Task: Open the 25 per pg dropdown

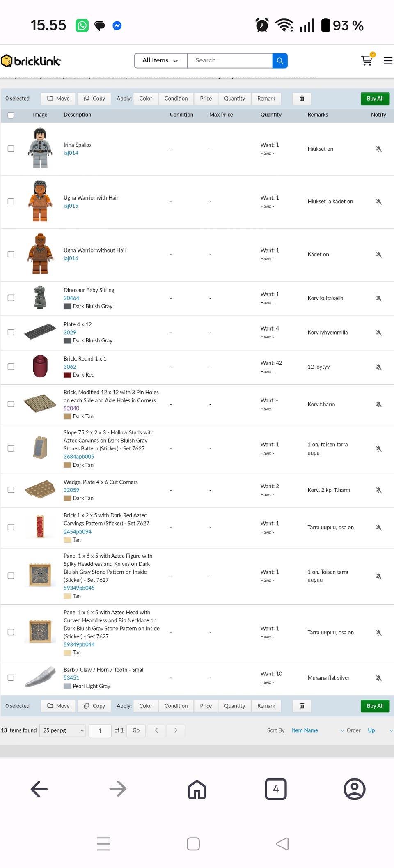Action: pyautogui.click(x=62, y=730)
